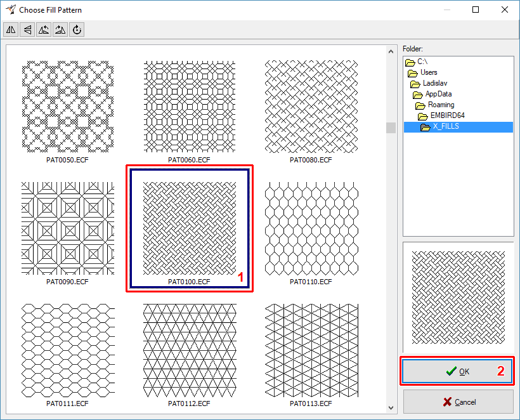
Task: Flip the pattern vertically
Action: coord(27,29)
